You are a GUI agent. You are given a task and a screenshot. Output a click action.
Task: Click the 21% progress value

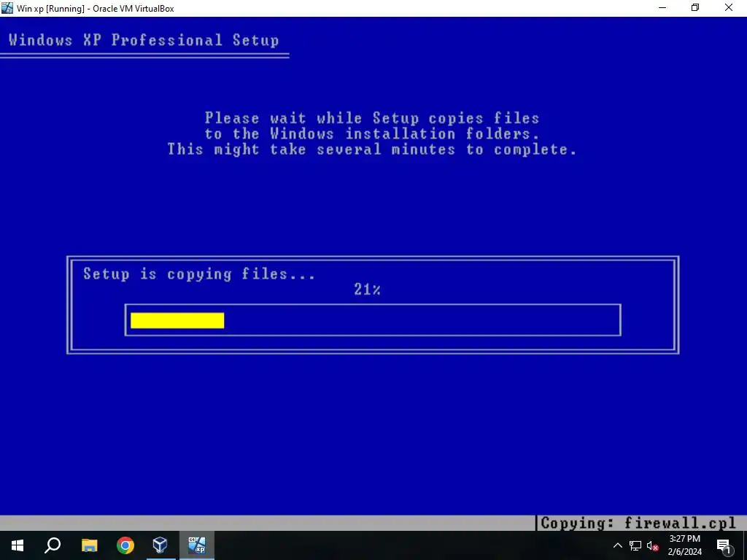(x=368, y=289)
